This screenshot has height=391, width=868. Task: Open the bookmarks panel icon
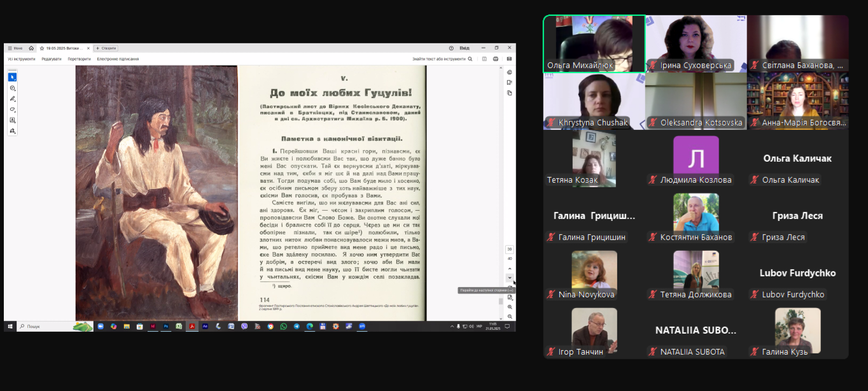tap(510, 83)
